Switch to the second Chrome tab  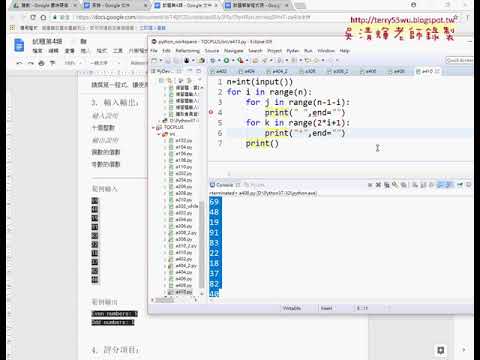click(114, 5)
